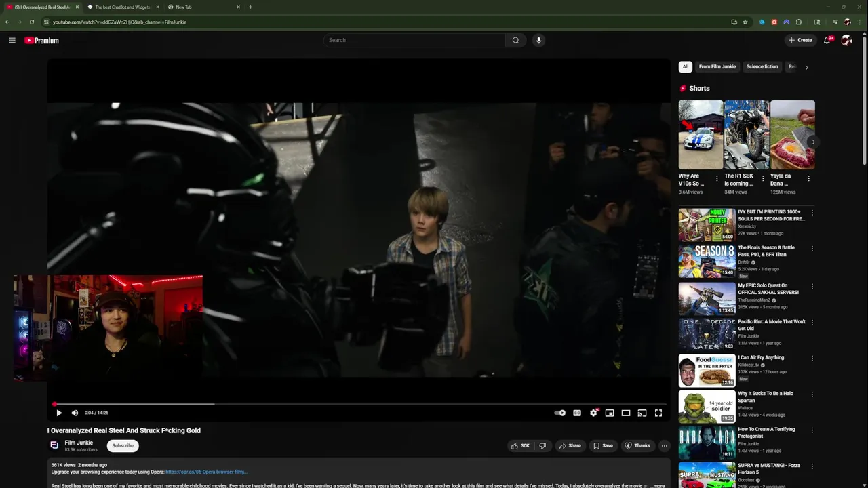Like the video with 30K likes
This screenshot has width=868, height=488.
[x=520, y=445]
